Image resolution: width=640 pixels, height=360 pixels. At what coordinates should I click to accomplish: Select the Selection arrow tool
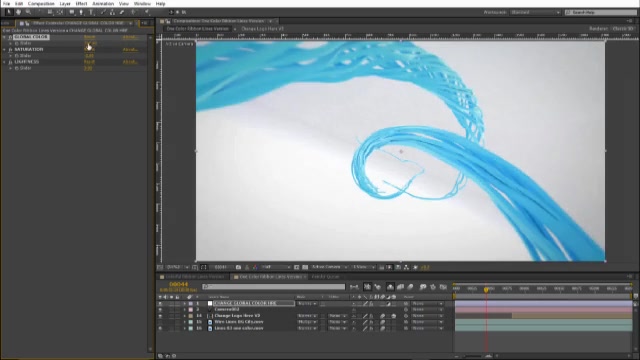9,13
